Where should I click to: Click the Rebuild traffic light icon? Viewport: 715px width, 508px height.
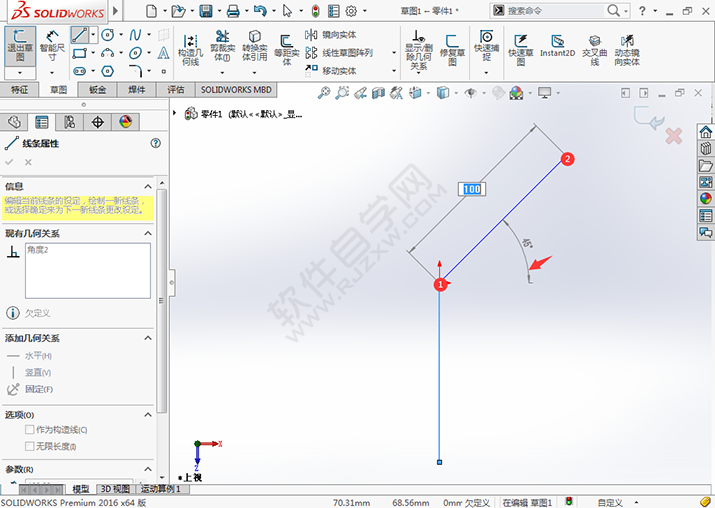point(316,10)
